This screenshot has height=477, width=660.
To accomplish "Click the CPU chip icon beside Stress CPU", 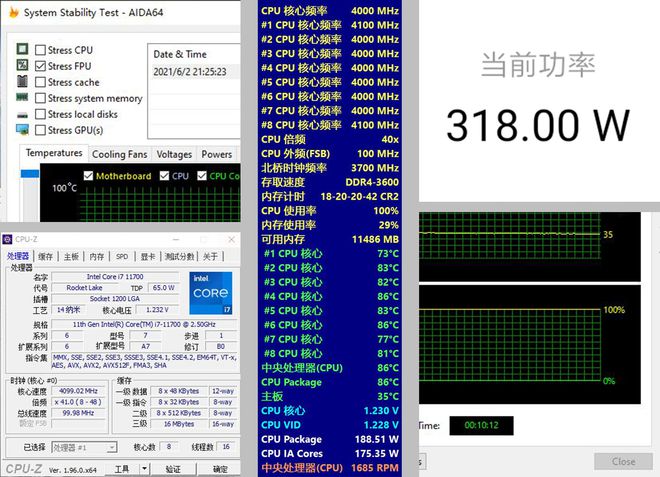I will pyautogui.click(x=22, y=49).
